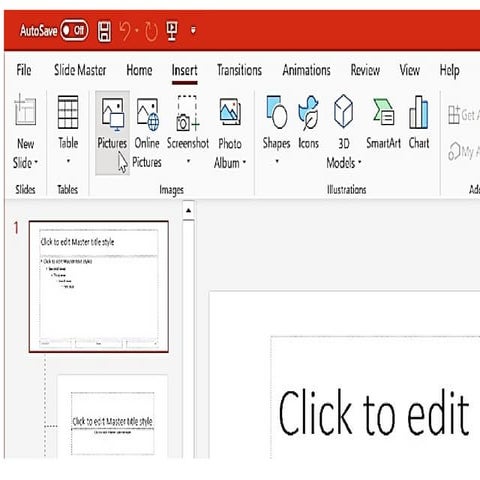Select the Insert tab
This screenshot has height=480, width=480.
point(185,70)
